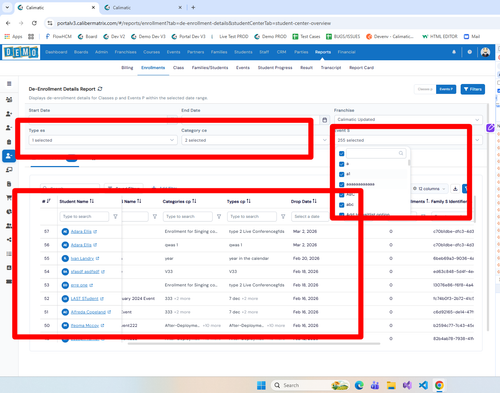
Task: Click the download export icon
Action: 455,189
